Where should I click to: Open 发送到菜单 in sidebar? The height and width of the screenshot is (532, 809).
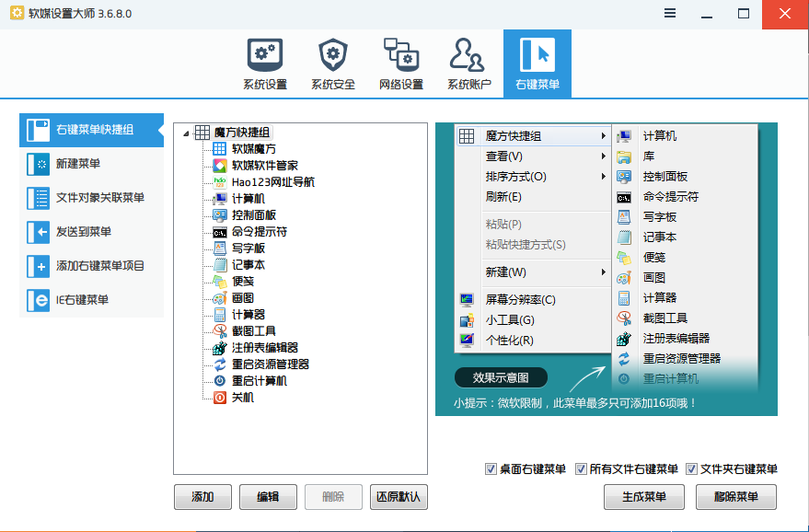coord(91,232)
